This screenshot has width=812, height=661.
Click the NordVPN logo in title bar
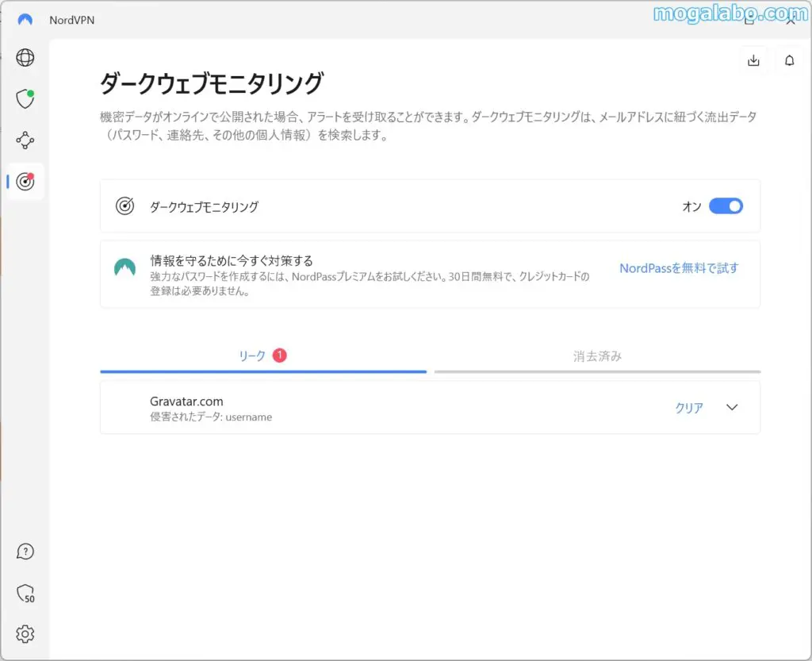[25, 19]
